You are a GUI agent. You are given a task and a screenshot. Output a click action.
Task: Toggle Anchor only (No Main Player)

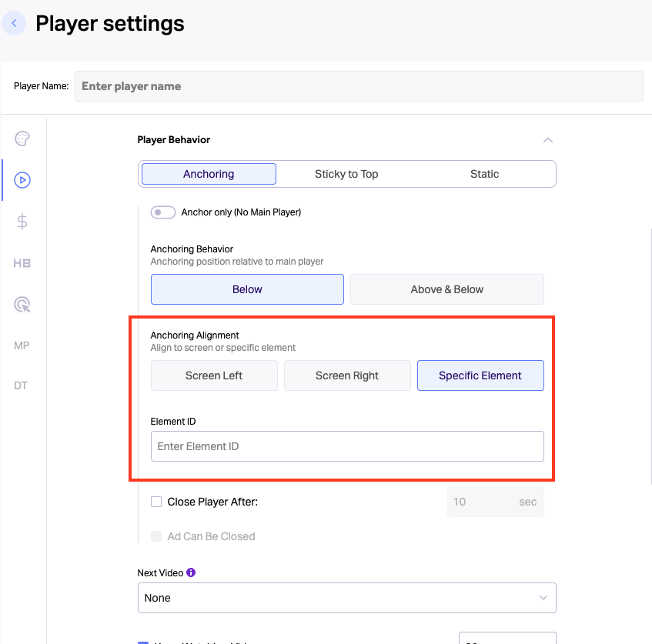(163, 212)
